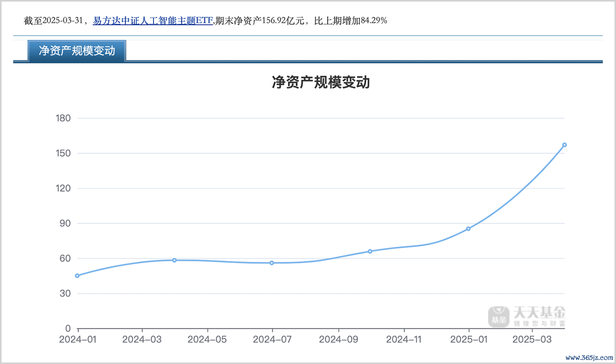Click the 2025-03 x-axis label
This screenshot has height=364, width=616.
(x=532, y=339)
